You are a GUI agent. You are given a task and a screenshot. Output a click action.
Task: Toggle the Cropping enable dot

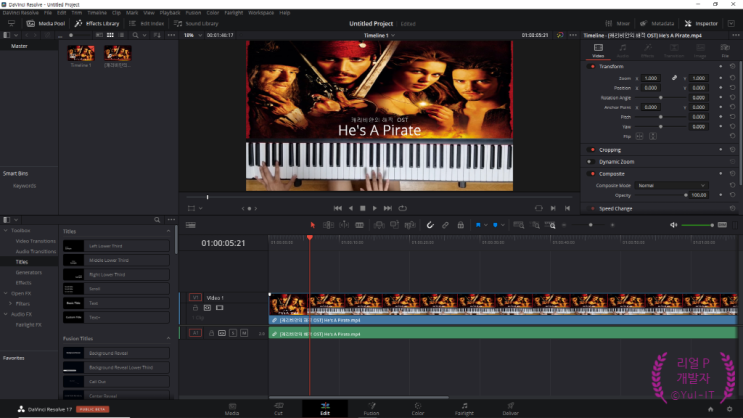point(592,150)
